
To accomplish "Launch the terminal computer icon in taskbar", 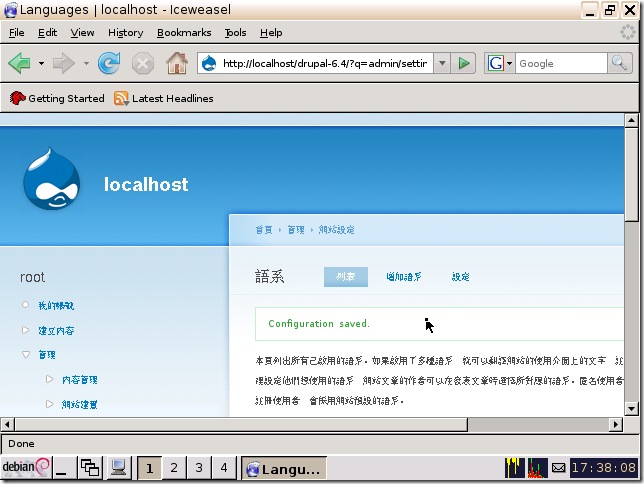I will tap(118, 468).
